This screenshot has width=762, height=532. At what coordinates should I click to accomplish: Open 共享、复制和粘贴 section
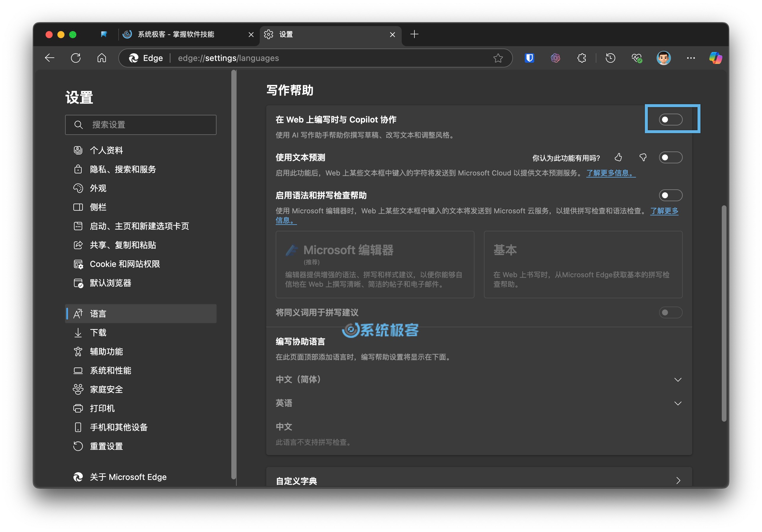click(x=141, y=245)
